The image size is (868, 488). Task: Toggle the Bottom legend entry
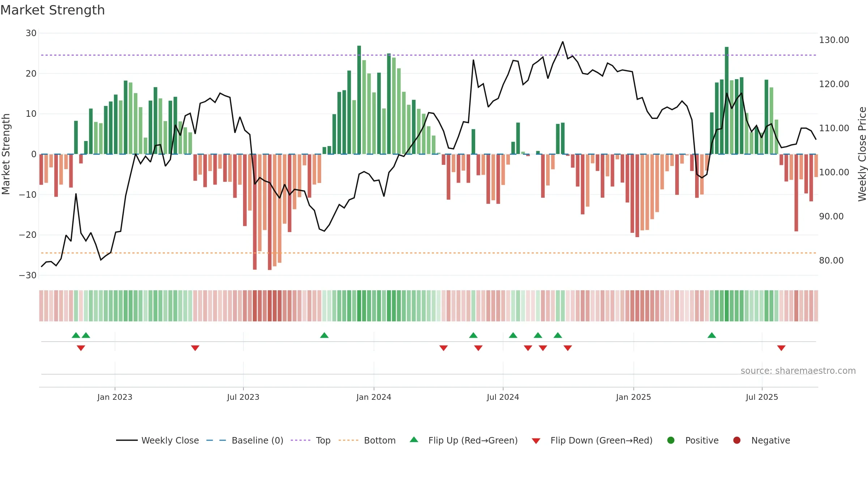pos(367,440)
